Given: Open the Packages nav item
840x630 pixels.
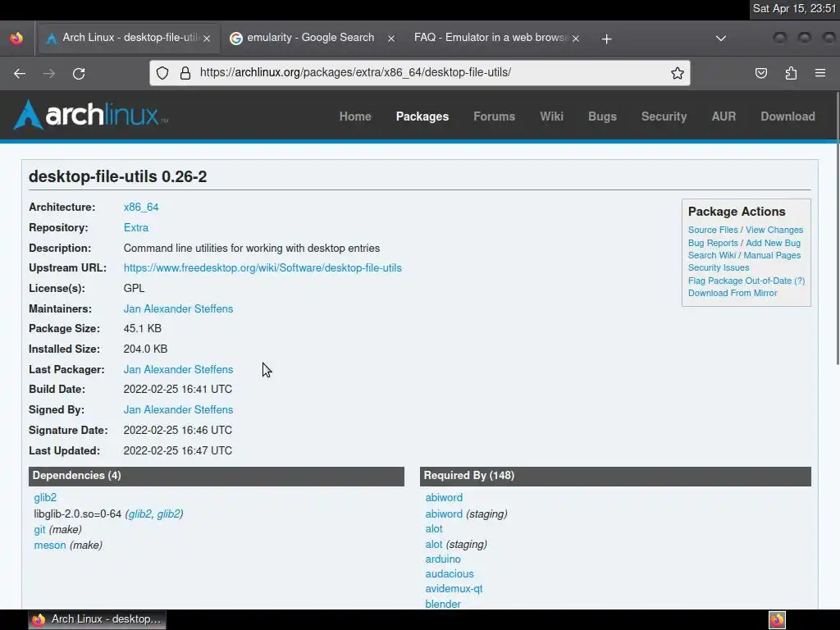Looking at the screenshot, I should [422, 116].
